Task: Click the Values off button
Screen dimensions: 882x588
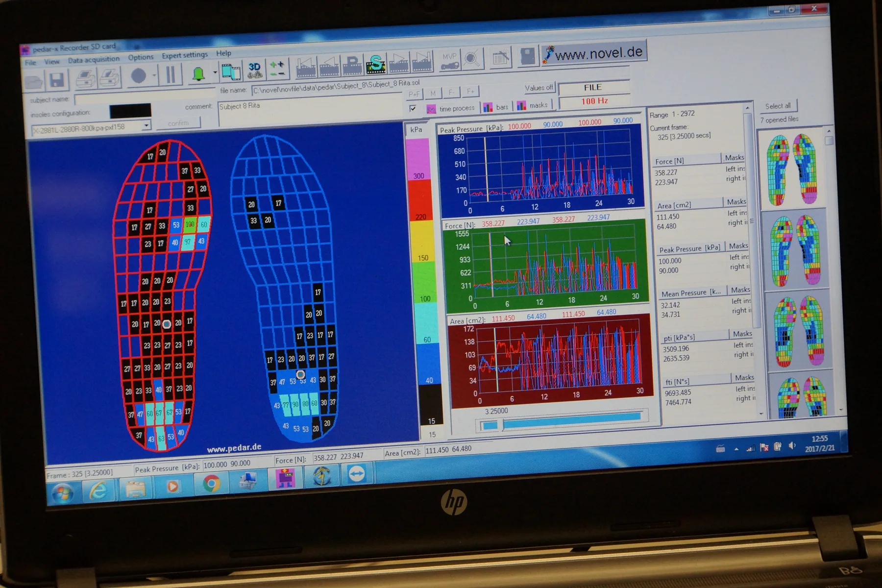Action: pyautogui.click(x=539, y=88)
